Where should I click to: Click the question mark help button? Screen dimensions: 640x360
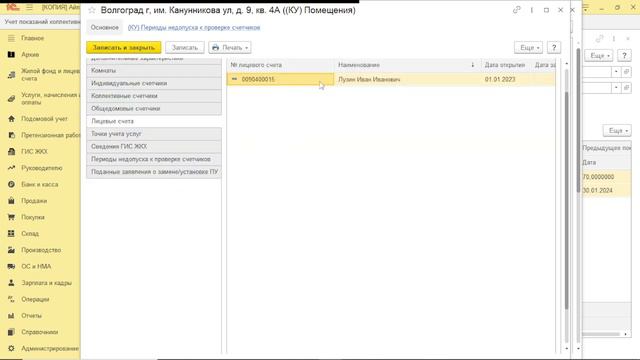(554, 48)
